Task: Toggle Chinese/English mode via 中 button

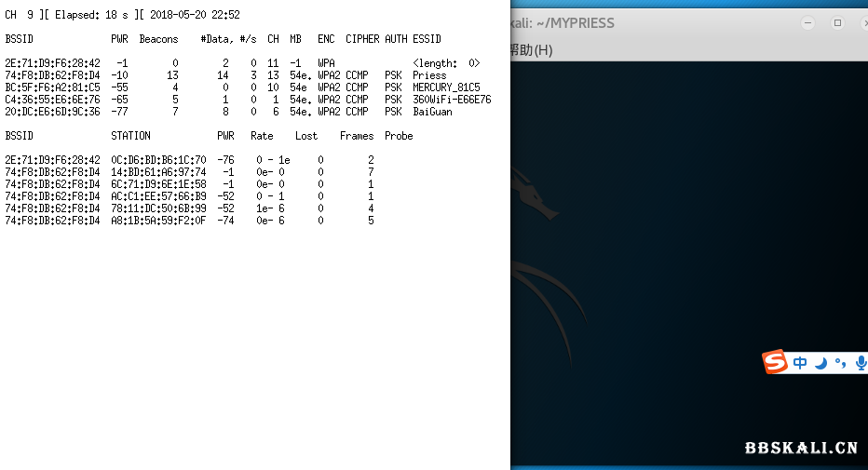Action: click(x=800, y=363)
